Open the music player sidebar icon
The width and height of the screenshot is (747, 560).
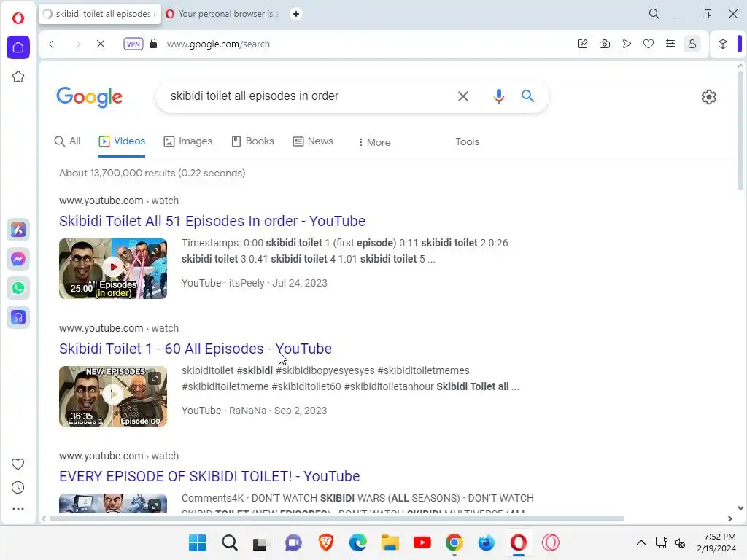click(x=18, y=317)
